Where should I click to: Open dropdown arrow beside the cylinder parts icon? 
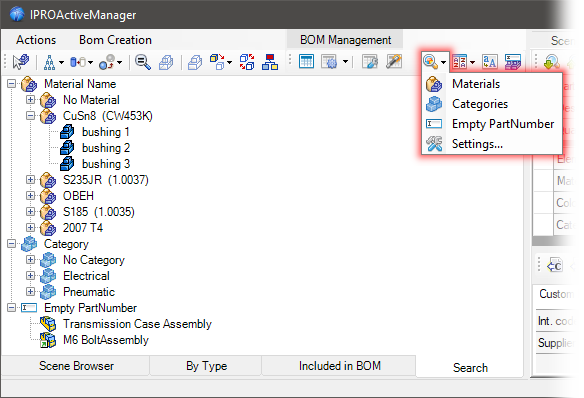(x=90, y=62)
